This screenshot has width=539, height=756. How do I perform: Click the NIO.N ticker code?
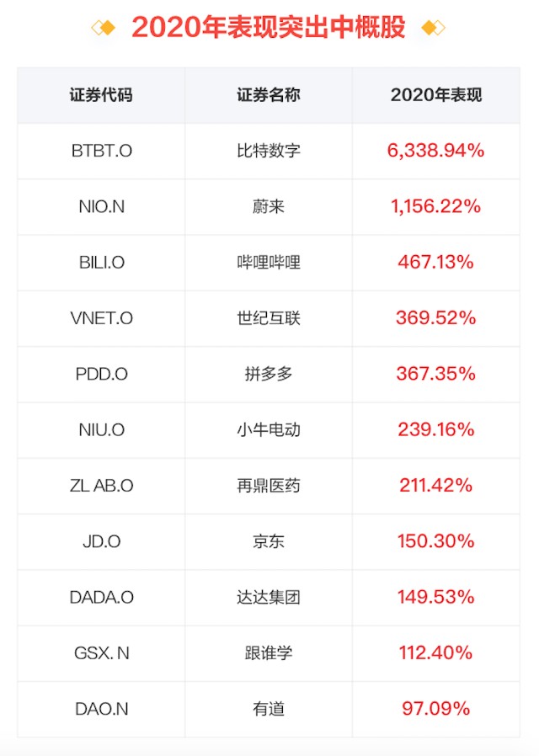[x=101, y=207]
